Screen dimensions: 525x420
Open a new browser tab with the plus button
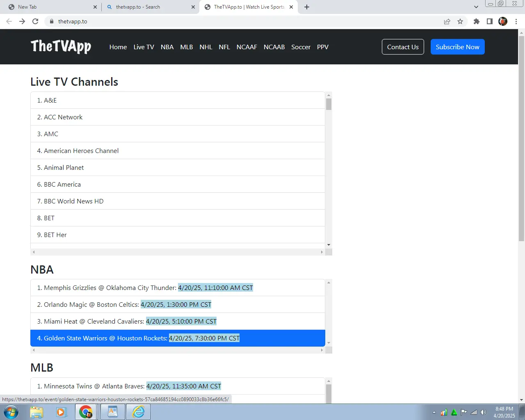(307, 7)
